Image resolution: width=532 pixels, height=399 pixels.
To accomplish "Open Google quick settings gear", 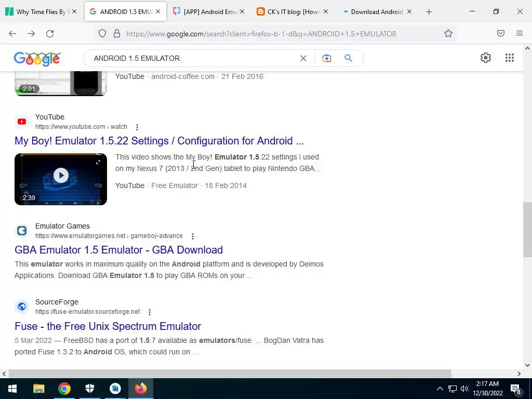I will (x=486, y=58).
